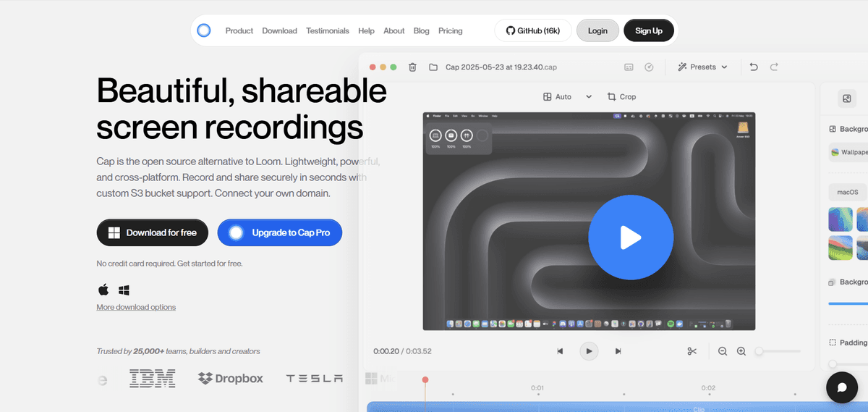Click the IBM logo
Image resolution: width=868 pixels, height=412 pixels.
[x=153, y=378]
